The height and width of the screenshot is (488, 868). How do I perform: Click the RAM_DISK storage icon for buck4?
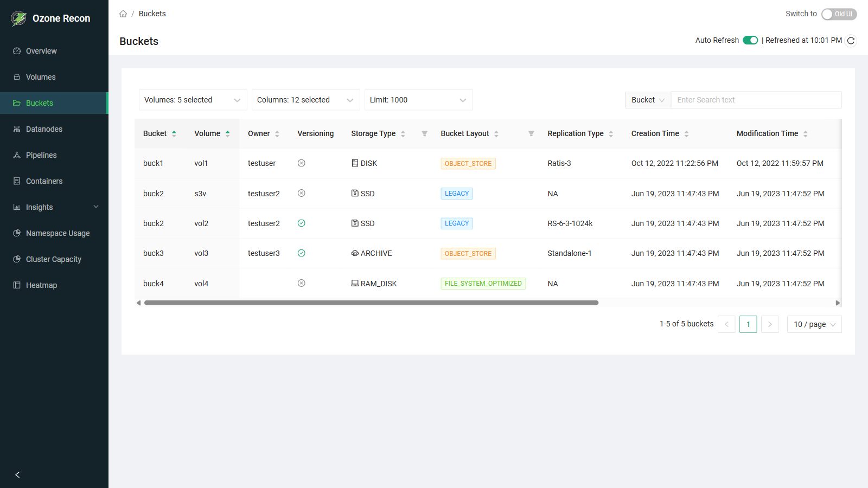point(355,284)
